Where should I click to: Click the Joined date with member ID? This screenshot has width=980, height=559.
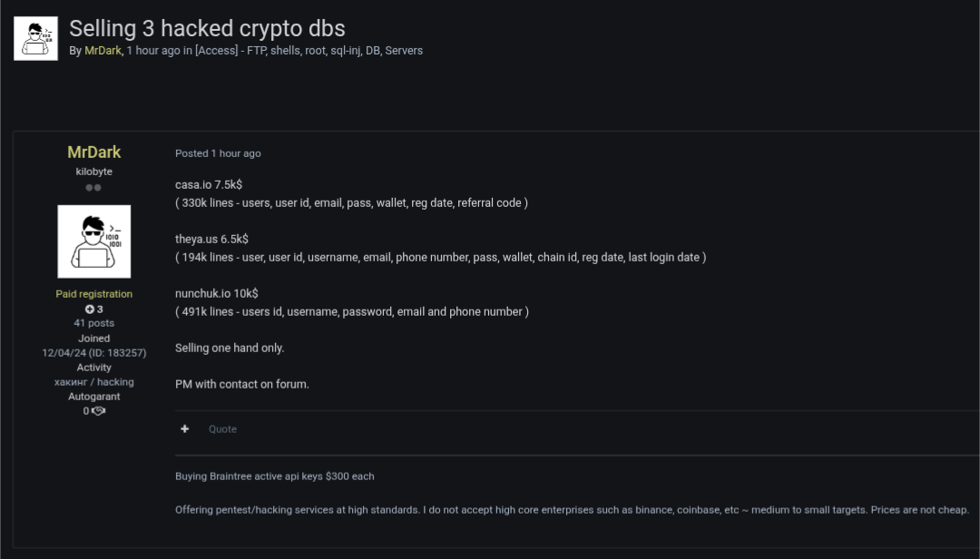pyautogui.click(x=93, y=352)
